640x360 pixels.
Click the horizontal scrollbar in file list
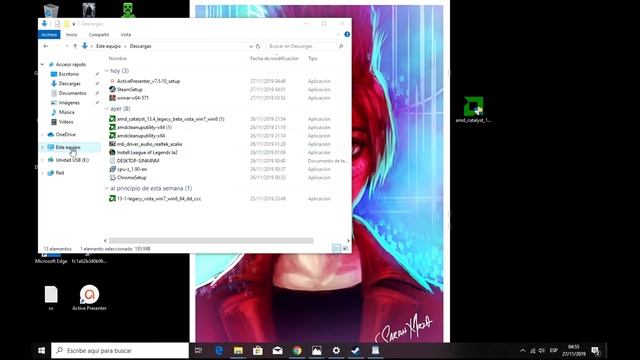coord(211,241)
